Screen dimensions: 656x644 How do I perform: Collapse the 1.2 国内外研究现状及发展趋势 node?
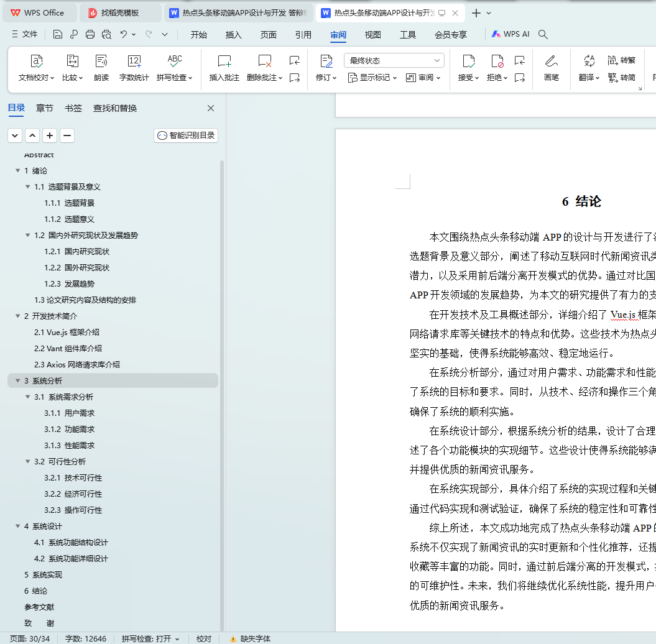click(x=27, y=236)
